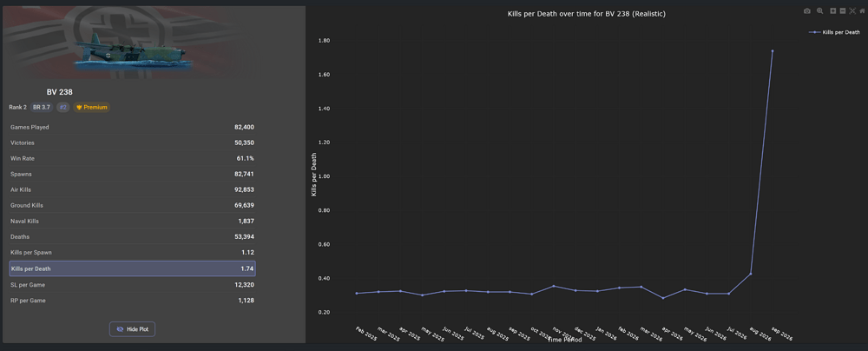
Task: Select the BV 238 vehicle name
Action: (x=59, y=92)
